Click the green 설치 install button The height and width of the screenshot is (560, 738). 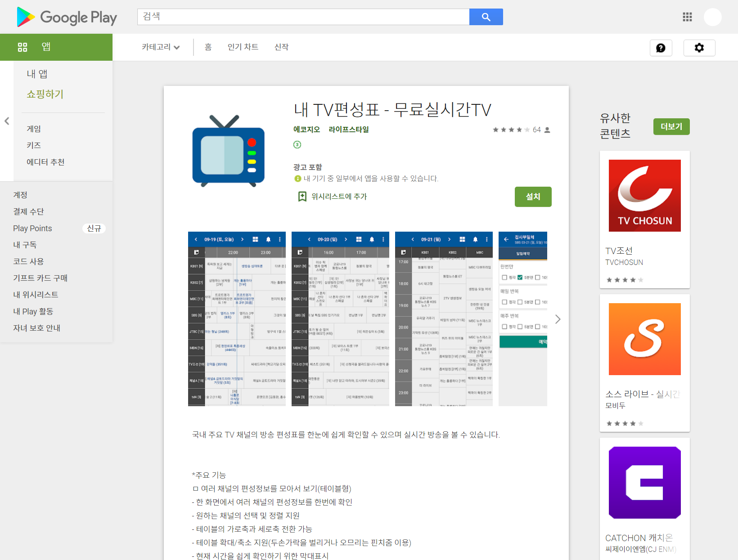click(533, 197)
